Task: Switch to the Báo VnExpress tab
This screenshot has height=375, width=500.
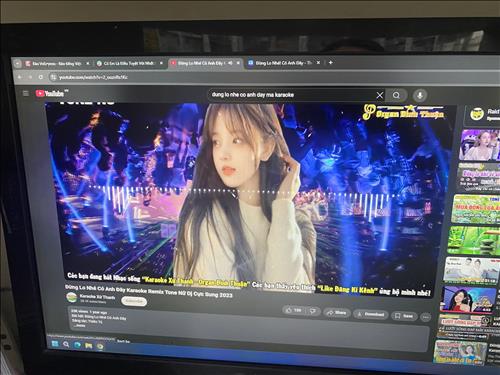Action: [x=57, y=63]
